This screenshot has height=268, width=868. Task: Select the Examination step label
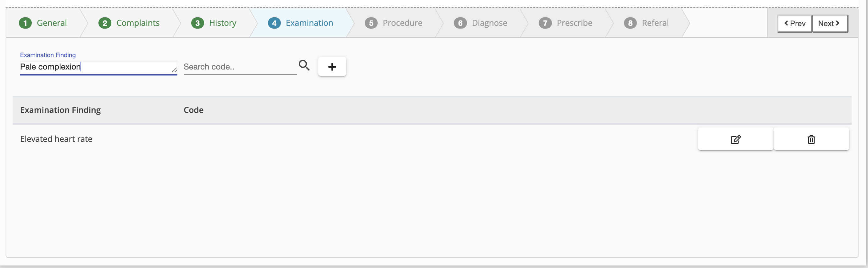[309, 23]
